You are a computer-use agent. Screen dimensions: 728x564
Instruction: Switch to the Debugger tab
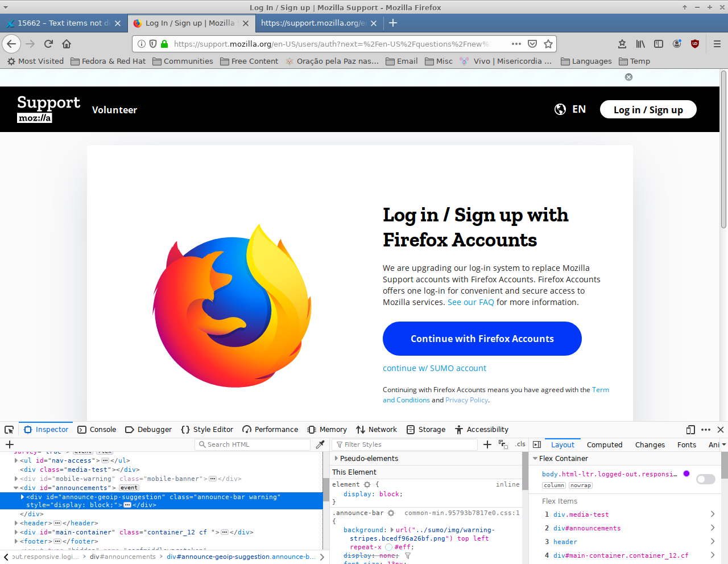tap(148, 430)
